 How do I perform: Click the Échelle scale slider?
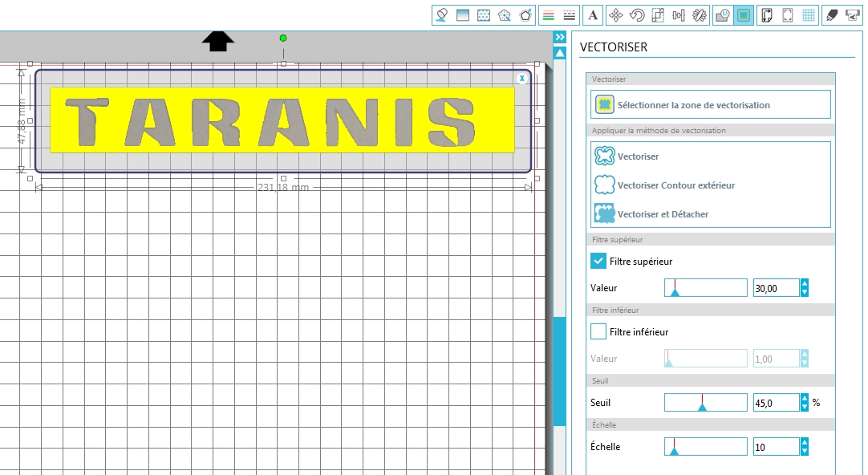point(706,447)
